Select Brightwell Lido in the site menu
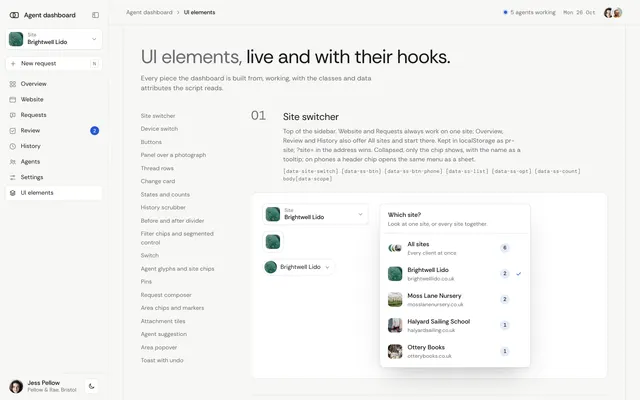Image resolution: width=640 pixels, height=400 pixels. tap(455, 274)
